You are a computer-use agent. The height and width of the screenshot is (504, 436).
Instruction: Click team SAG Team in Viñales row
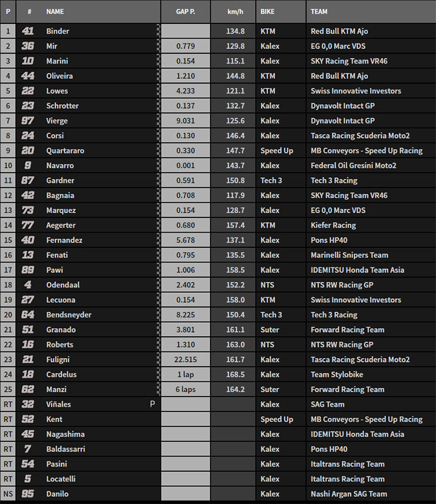[x=327, y=405]
